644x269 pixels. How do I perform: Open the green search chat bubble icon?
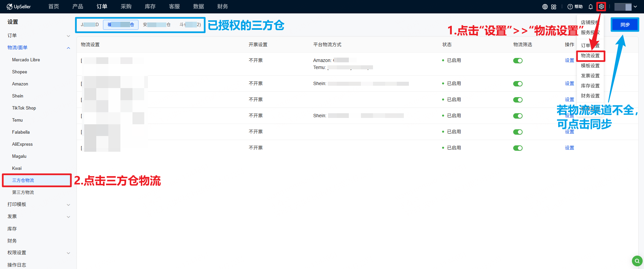(x=637, y=261)
